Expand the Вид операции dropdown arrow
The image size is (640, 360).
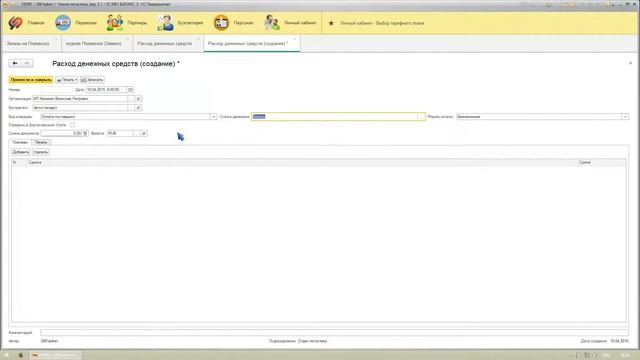213,117
